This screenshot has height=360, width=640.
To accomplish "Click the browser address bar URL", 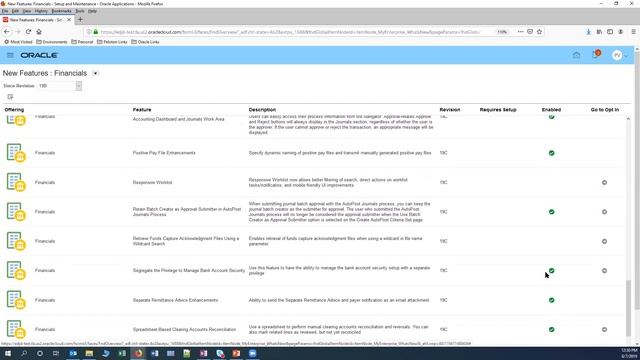I will (x=290, y=32).
